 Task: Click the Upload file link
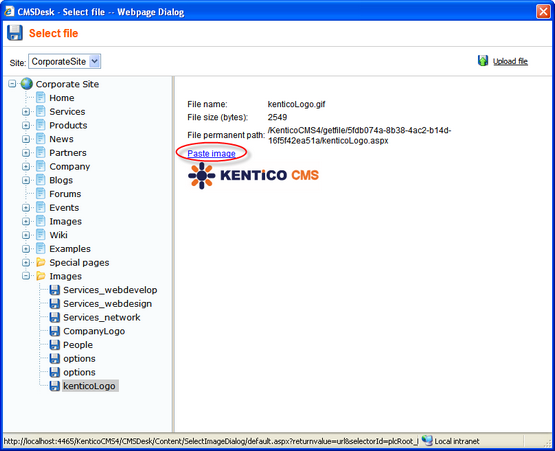pyautogui.click(x=510, y=61)
